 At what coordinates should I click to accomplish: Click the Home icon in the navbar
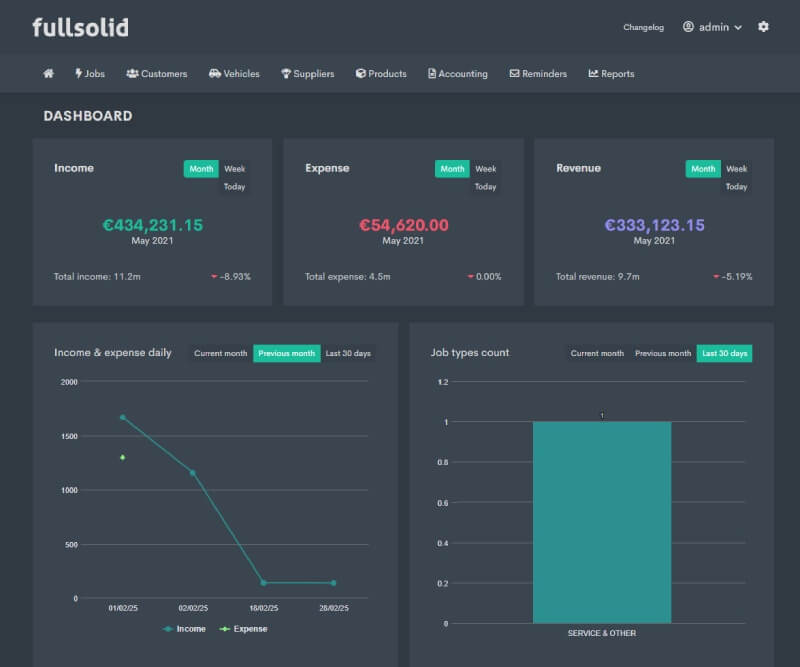pos(47,73)
